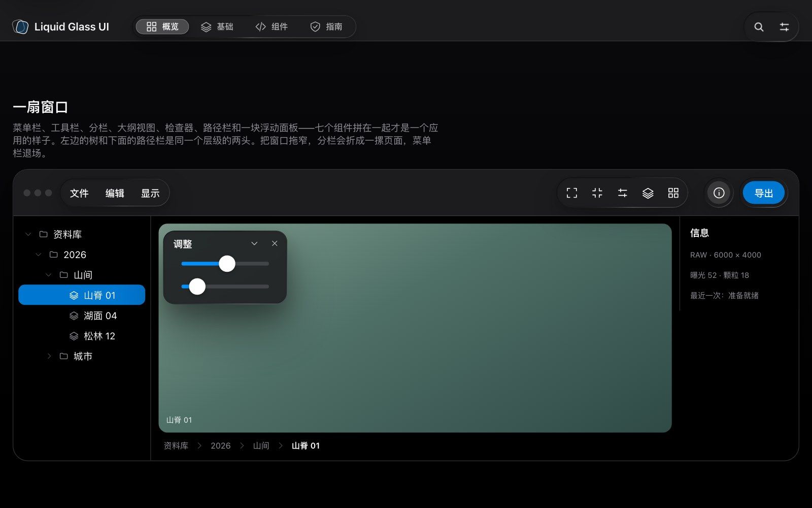The width and height of the screenshot is (812, 508).
Task: Go to 山间 in the path bar
Action: click(x=261, y=446)
